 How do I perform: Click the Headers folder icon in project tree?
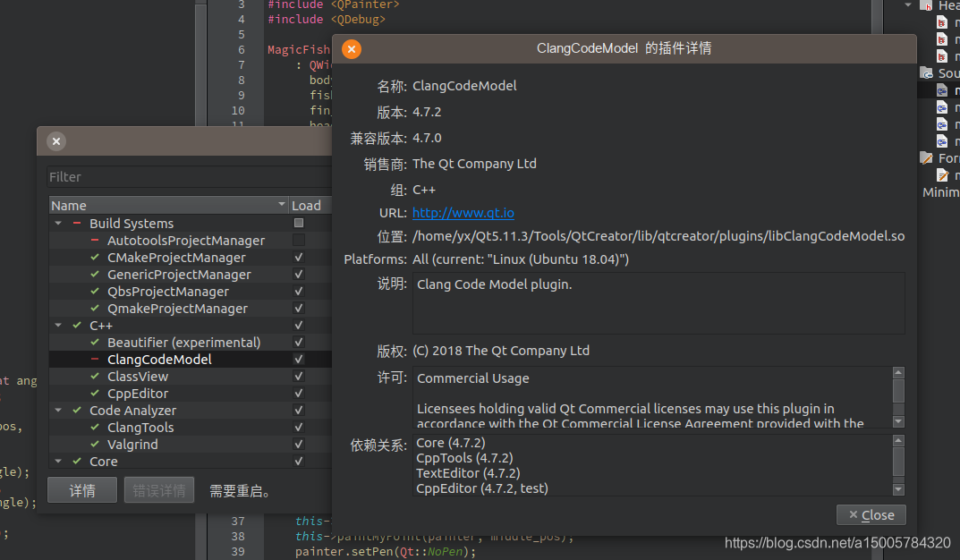(x=925, y=5)
